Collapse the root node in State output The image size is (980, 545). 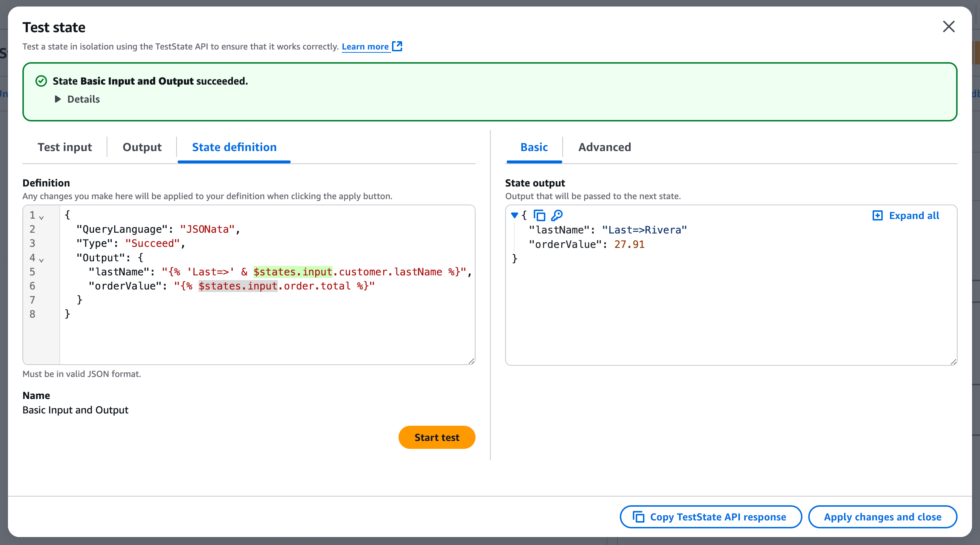tap(514, 215)
